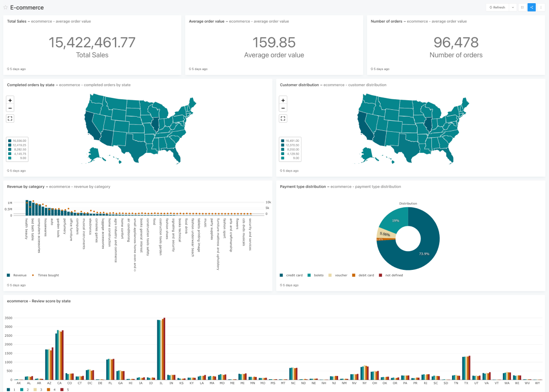Screen dimensions: 549x392
Task: Click the 16,556.00 legend swatch on orders map
Action: [x=10, y=140]
